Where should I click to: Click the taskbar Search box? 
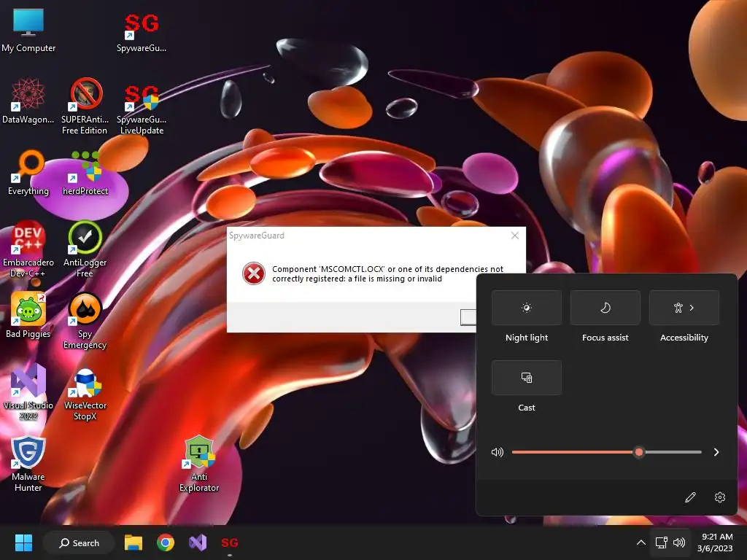pyautogui.click(x=79, y=542)
